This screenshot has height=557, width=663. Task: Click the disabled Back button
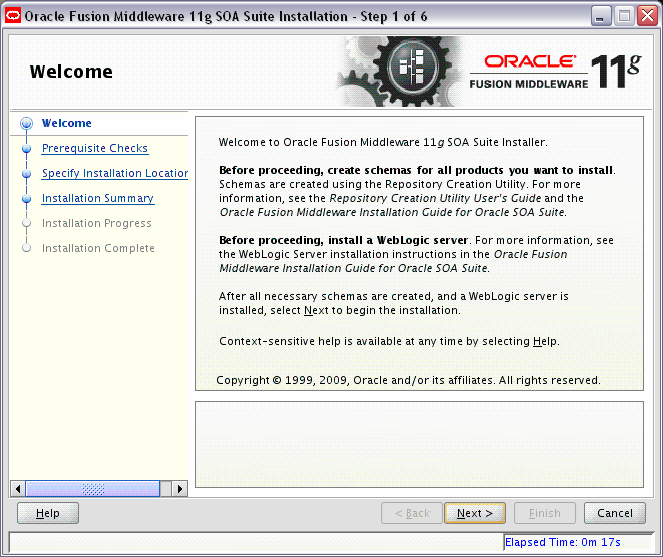coord(412,513)
